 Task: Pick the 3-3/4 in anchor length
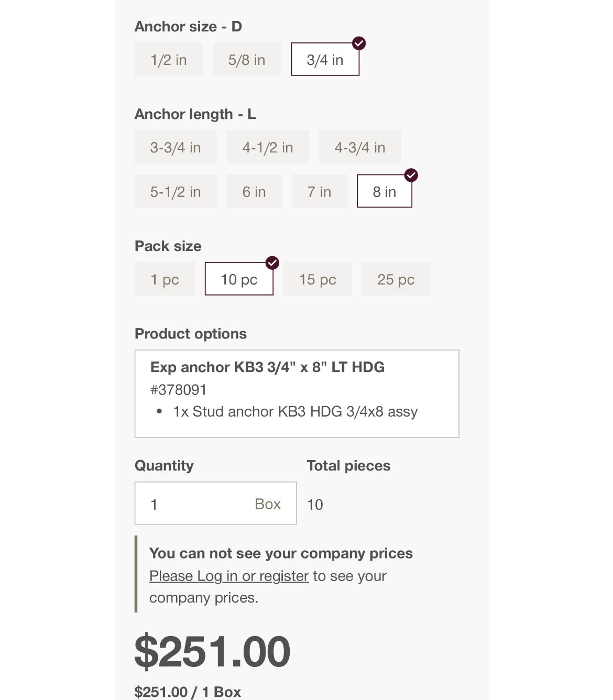(x=176, y=147)
